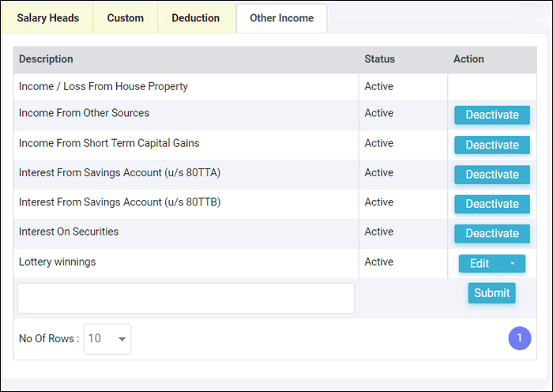
Task: Go to page 1 in pagination
Action: (x=519, y=338)
